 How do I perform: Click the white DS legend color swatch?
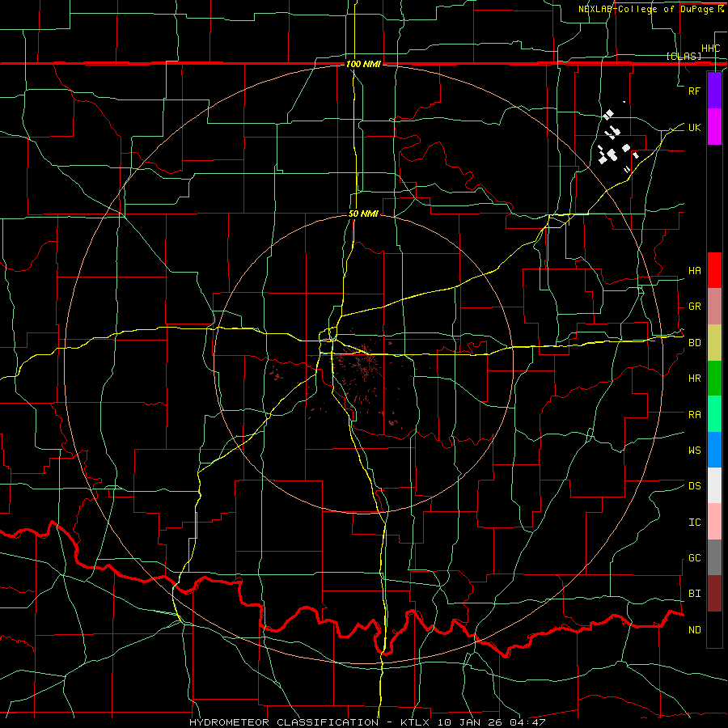714,485
